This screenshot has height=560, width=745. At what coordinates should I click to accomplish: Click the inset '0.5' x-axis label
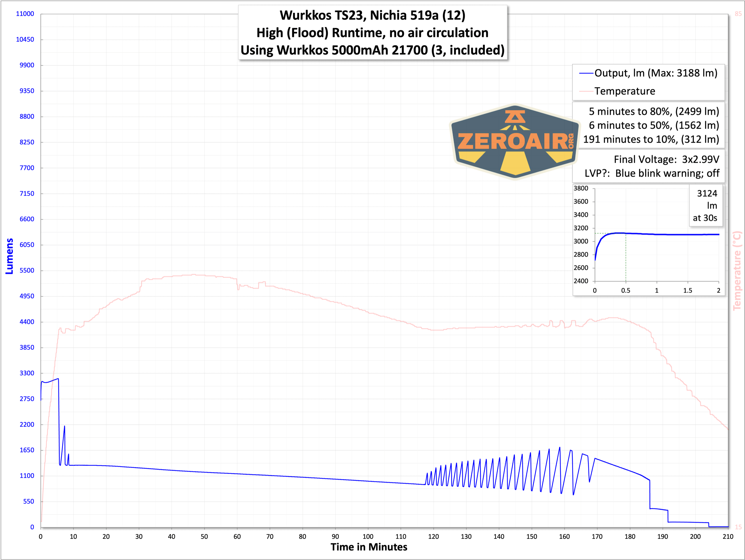(x=626, y=290)
